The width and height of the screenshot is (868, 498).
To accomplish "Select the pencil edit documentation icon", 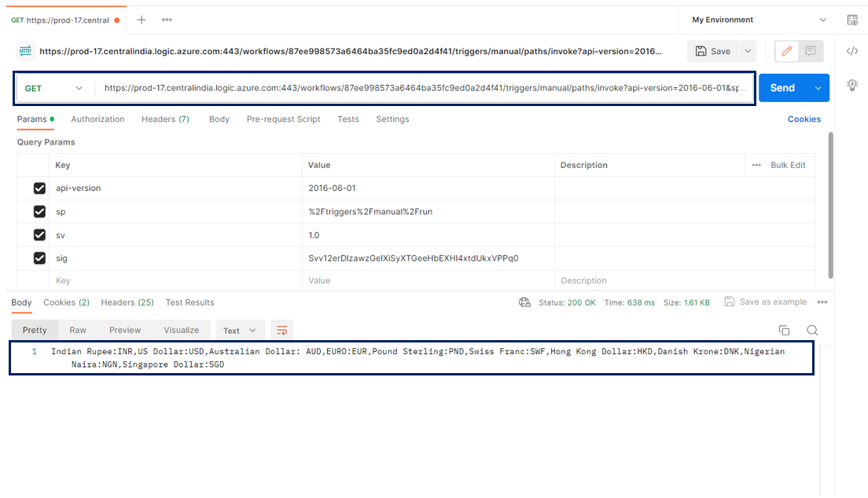I will click(786, 50).
